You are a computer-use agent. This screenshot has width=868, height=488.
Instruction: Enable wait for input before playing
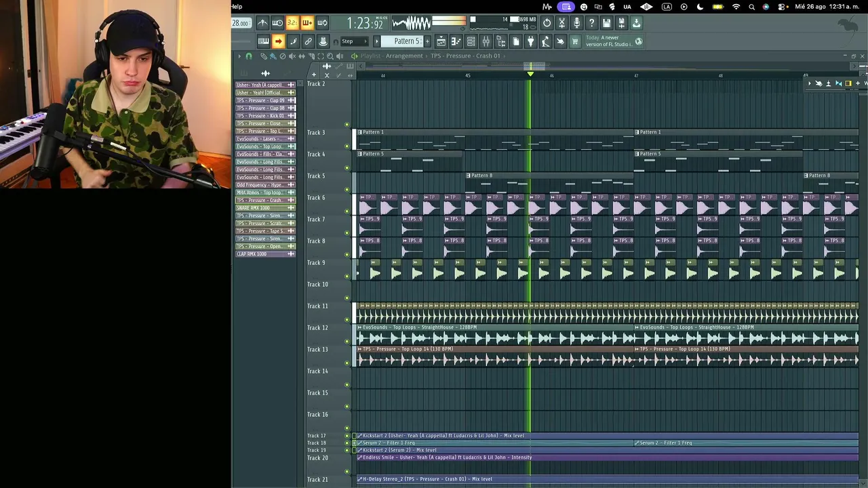click(277, 23)
